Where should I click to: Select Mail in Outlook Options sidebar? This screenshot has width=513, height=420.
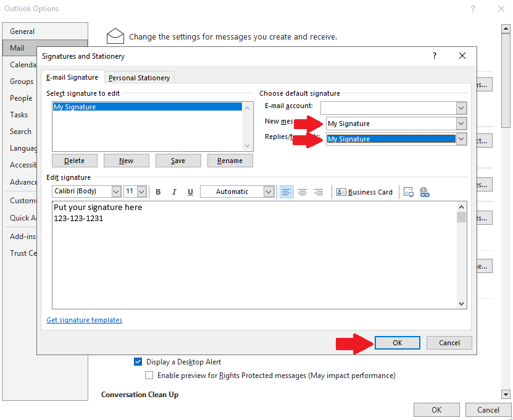tap(20, 48)
